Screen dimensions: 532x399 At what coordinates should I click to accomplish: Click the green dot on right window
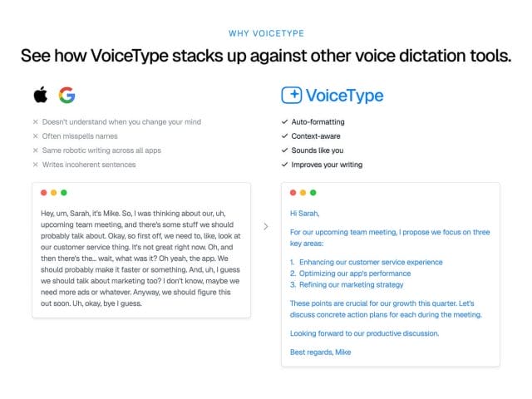tap(313, 193)
